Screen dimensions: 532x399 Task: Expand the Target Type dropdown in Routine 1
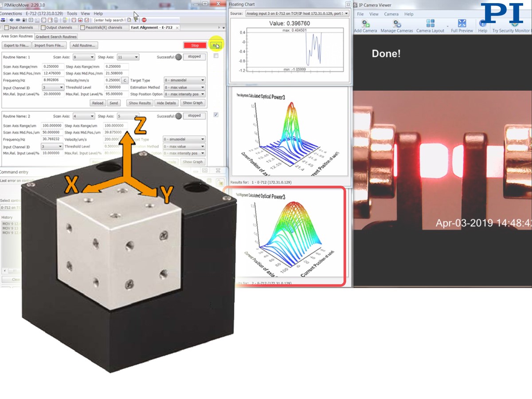pyautogui.click(x=184, y=80)
